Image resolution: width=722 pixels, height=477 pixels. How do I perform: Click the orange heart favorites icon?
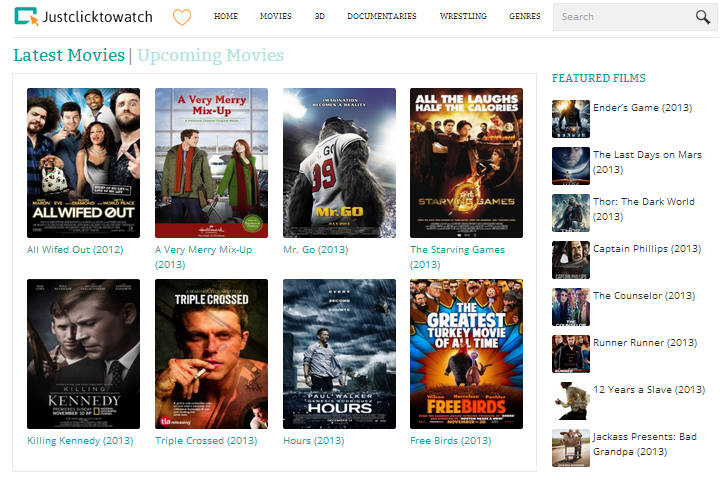[x=182, y=17]
